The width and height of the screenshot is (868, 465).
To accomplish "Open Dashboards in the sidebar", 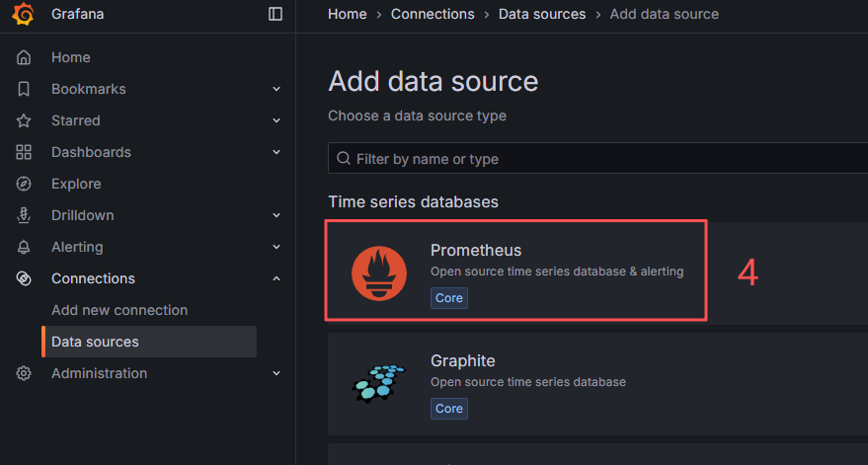I will coord(91,152).
